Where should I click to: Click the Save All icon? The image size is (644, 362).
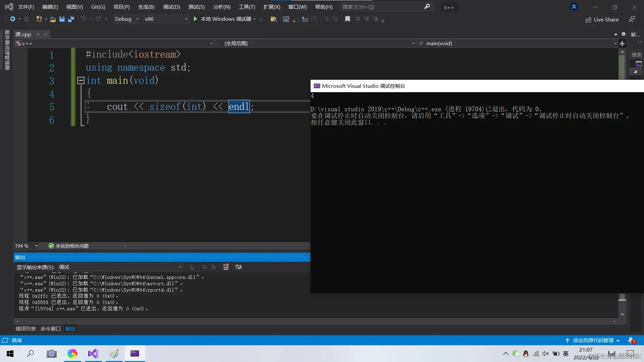[x=71, y=19]
